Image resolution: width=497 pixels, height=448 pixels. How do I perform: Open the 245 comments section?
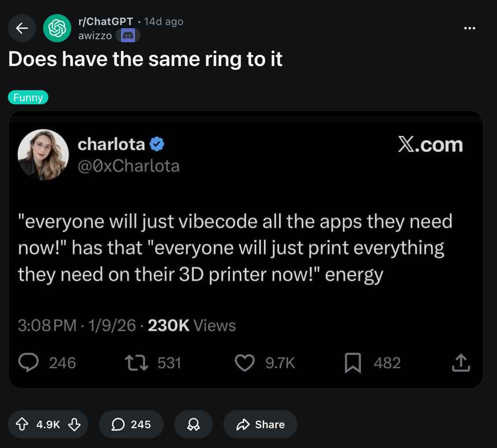pyautogui.click(x=131, y=424)
